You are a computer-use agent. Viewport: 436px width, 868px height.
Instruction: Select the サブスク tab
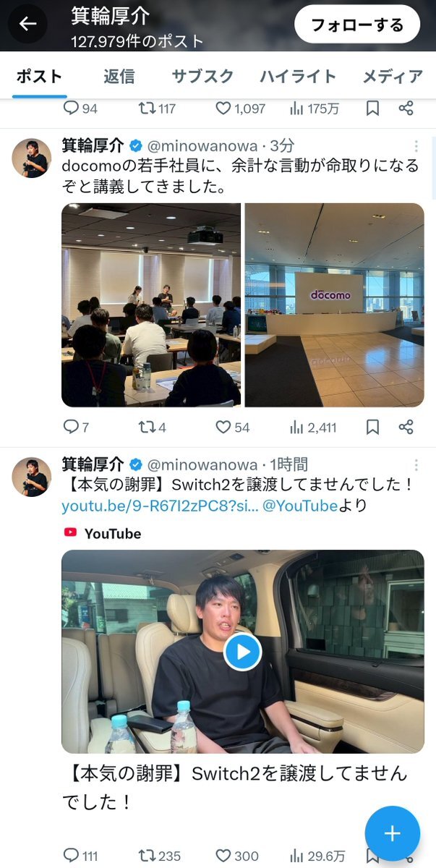coord(202,76)
